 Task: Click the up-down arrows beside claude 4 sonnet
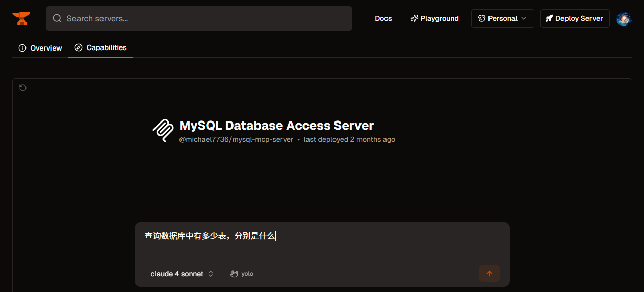pyautogui.click(x=211, y=274)
